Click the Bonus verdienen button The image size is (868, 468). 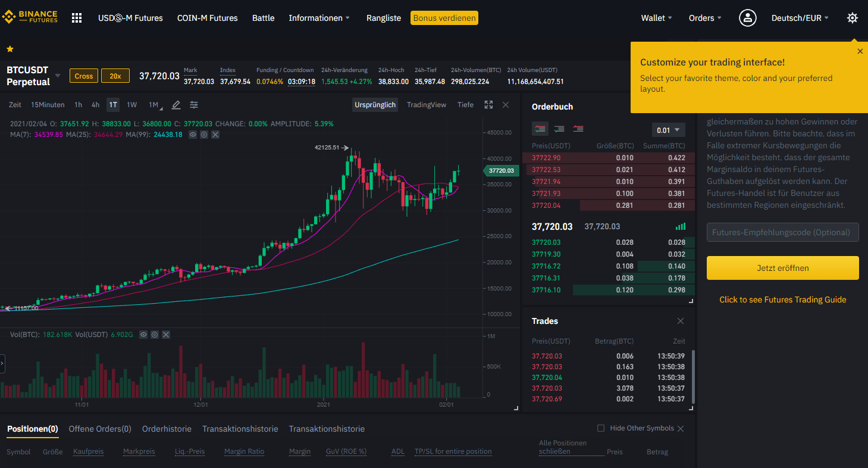444,18
